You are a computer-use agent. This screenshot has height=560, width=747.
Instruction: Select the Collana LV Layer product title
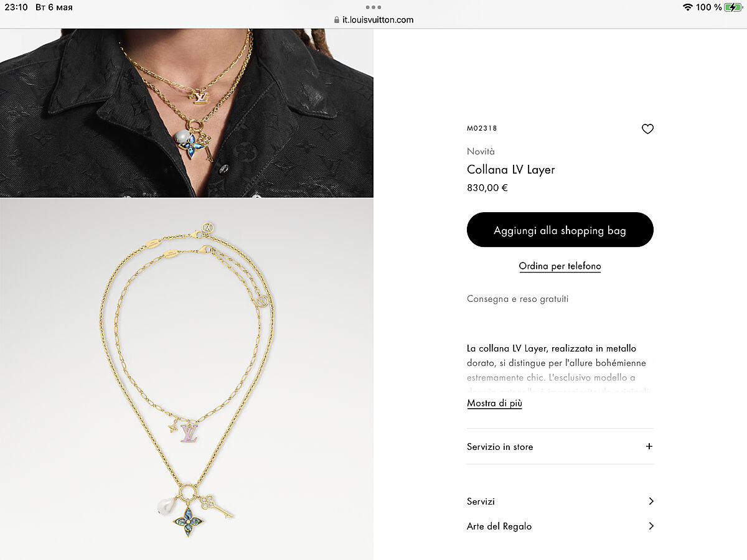510,169
